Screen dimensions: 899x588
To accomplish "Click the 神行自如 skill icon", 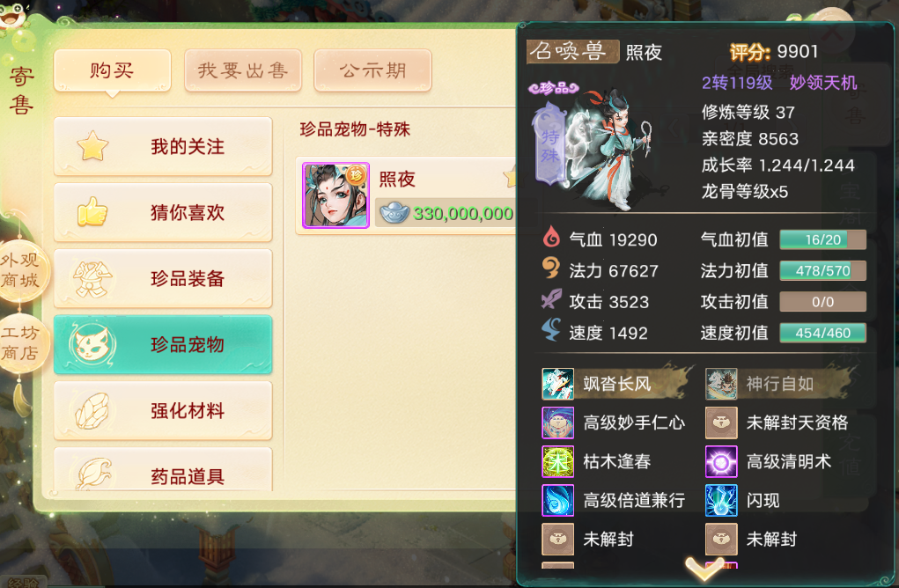I will point(720,384).
